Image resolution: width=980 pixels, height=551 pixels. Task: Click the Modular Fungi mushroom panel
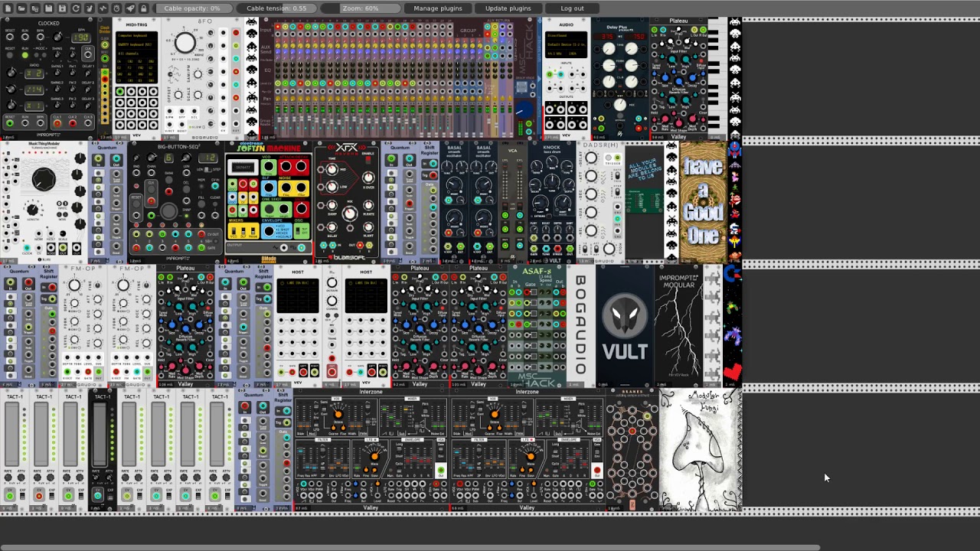tap(701, 450)
